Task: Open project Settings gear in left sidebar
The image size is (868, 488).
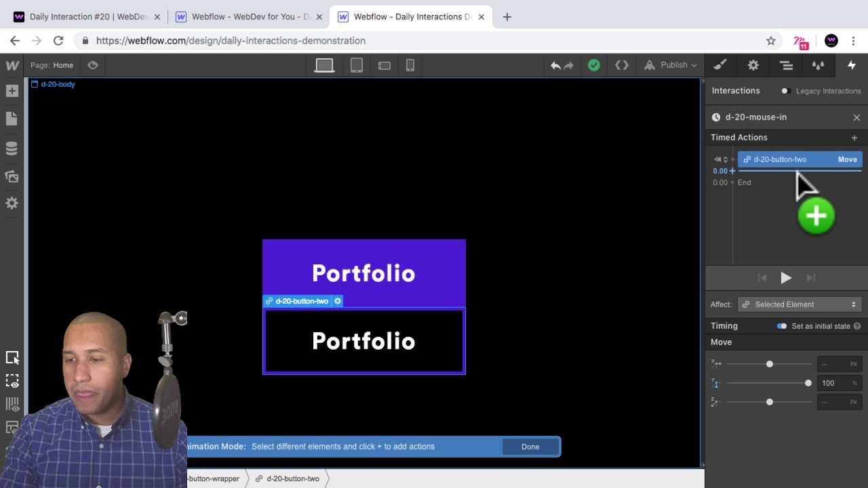Action: point(12,203)
